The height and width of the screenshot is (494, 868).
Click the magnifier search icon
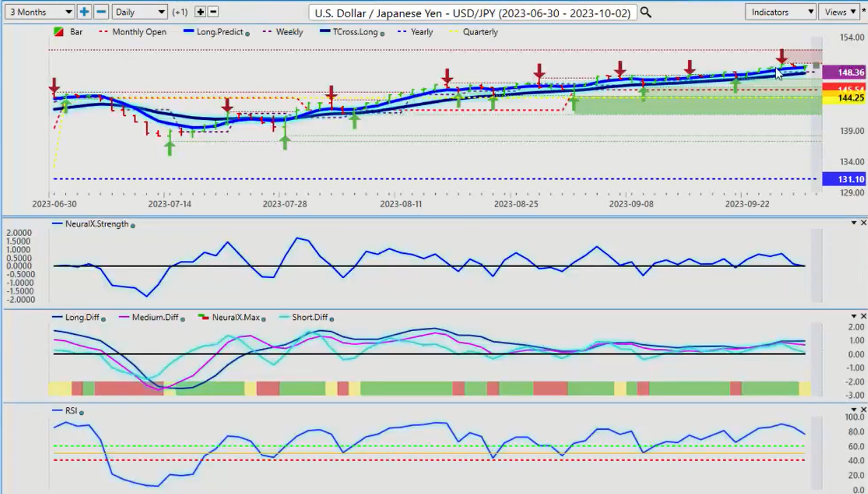pos(646,12)
